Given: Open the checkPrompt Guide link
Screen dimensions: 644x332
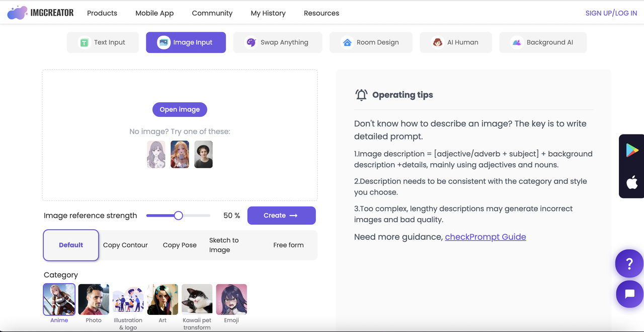Looking at the screenshot, I should (486, 237).
